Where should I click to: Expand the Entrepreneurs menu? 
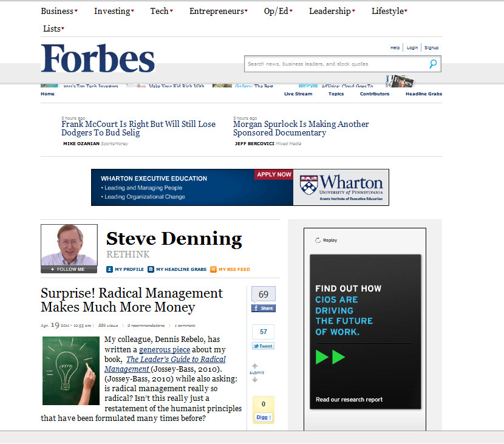[219, 11]
